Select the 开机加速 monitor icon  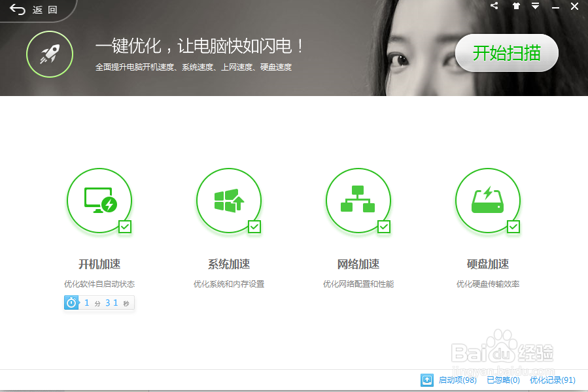(x=99, y=201)
